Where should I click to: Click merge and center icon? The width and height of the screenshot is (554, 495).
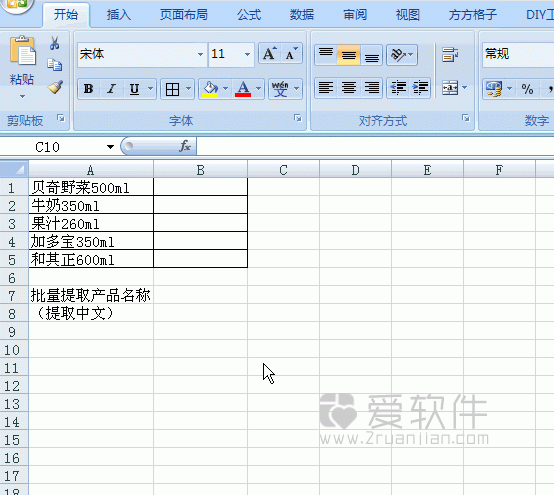450,88
